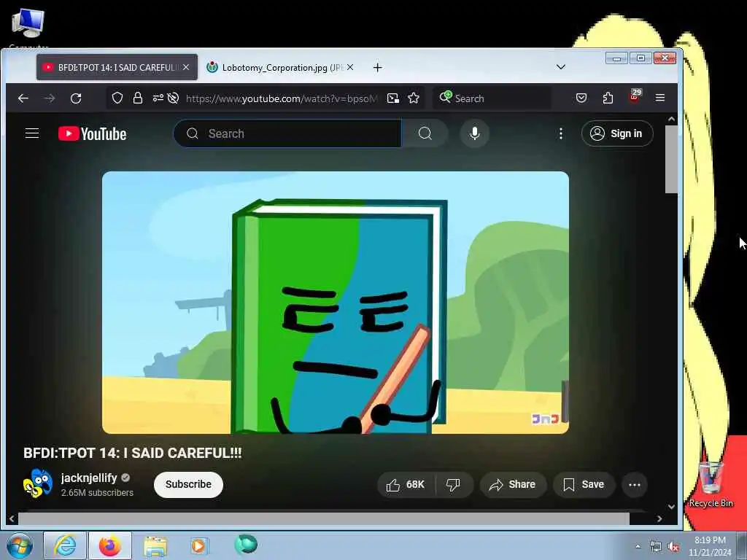Screen dimensions: 747x560
Task: Open Windows Explorer folder on taskbar
Action: point(155,546)
